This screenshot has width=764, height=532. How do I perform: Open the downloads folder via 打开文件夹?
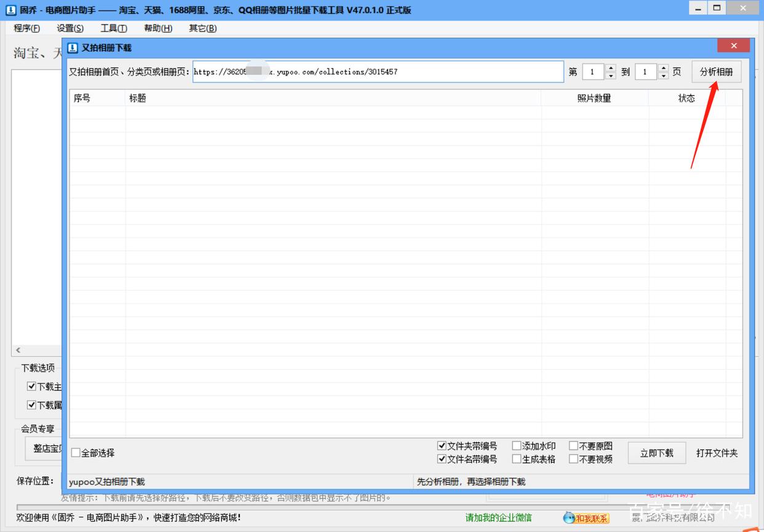716,453
